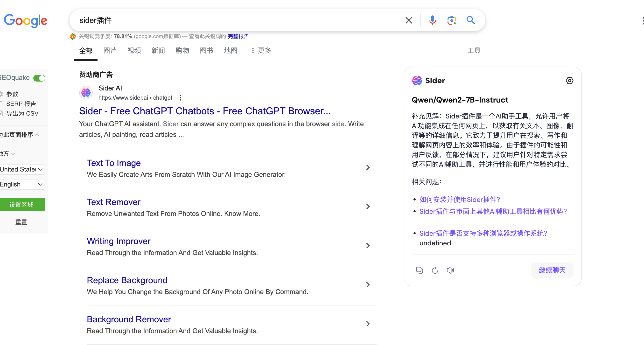
Task: Switch to the 地图 tab
Action: click(231, 51)
